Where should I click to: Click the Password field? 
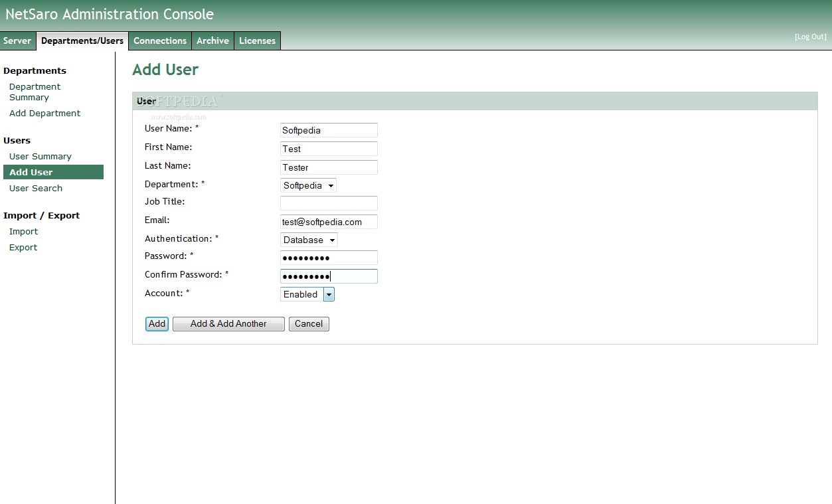329,258
